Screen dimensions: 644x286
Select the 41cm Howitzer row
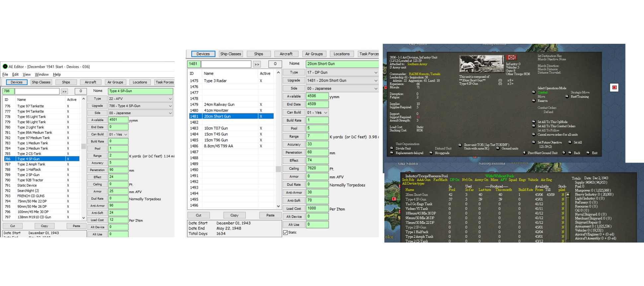(231, 110)
